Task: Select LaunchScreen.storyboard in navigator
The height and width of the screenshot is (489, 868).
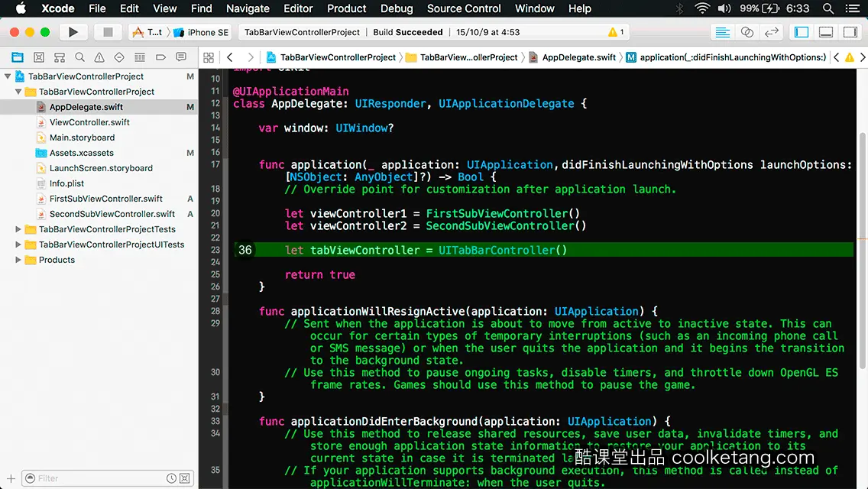Action: pyautogui.click(x=101, y=168)
